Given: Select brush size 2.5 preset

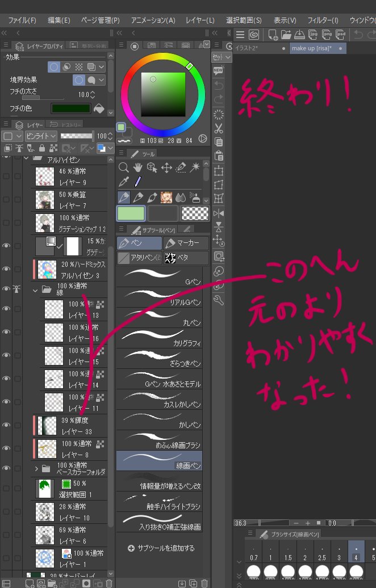Looking at the screenshot, I should pos(322,552).
